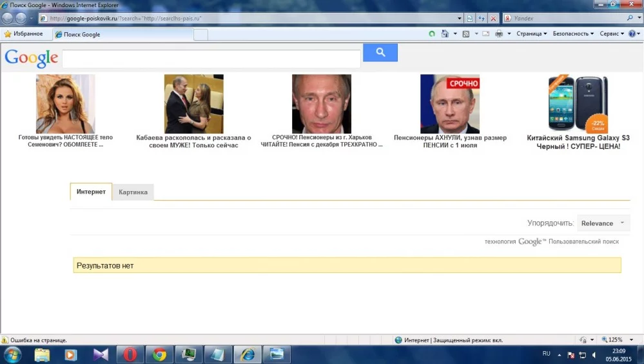
Task: Switch to the monitor app on taskbar
Action: 188,354
